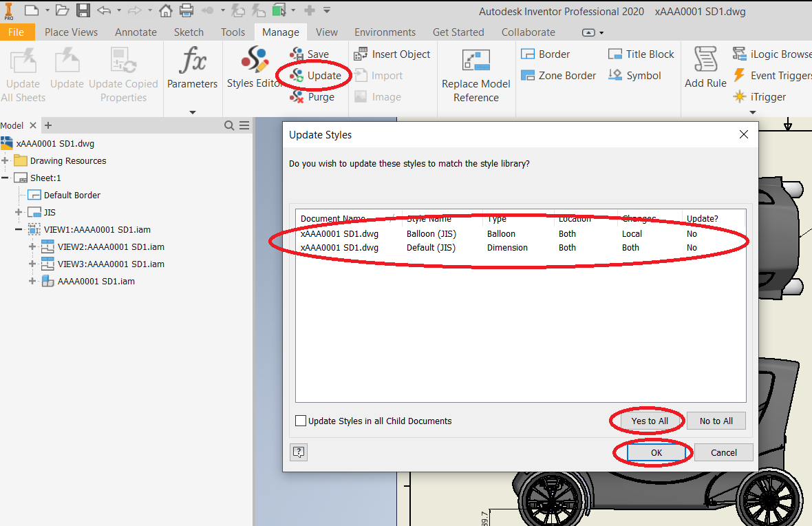Screen dimensions: 812x526
Task: Click the Save icon in quick access toolbar
Action: click(83, 10)
